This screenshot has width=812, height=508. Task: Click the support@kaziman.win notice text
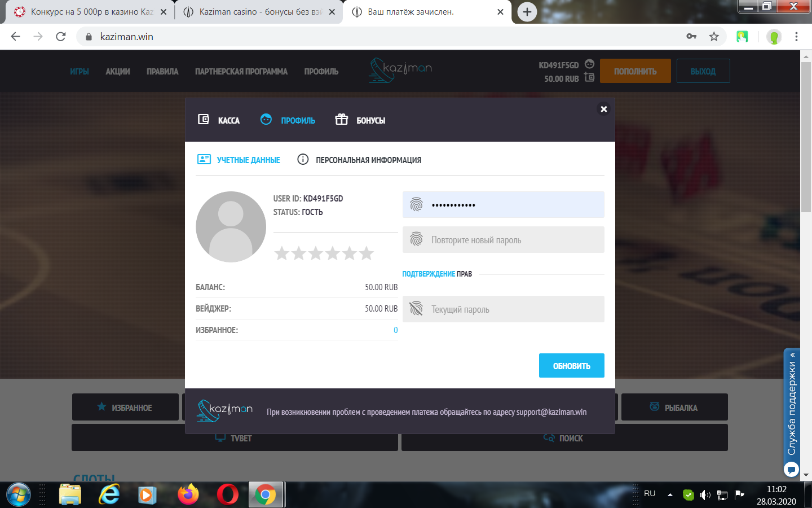pyautogui.click(x=427, y=412)
